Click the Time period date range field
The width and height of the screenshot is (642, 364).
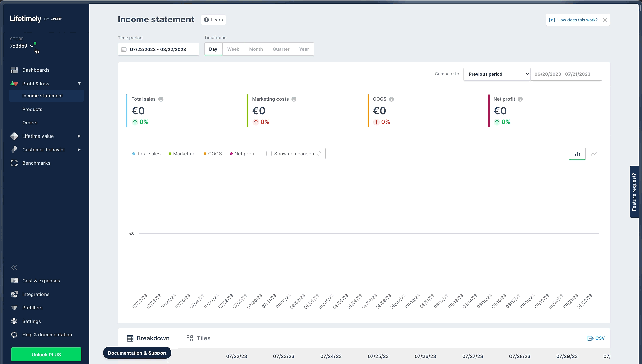(158, 49)
